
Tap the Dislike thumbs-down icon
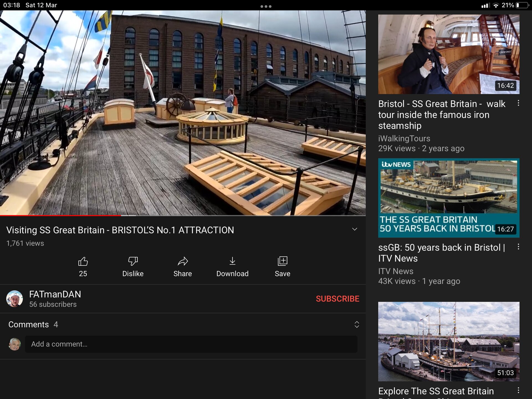[x=133, y=261]
